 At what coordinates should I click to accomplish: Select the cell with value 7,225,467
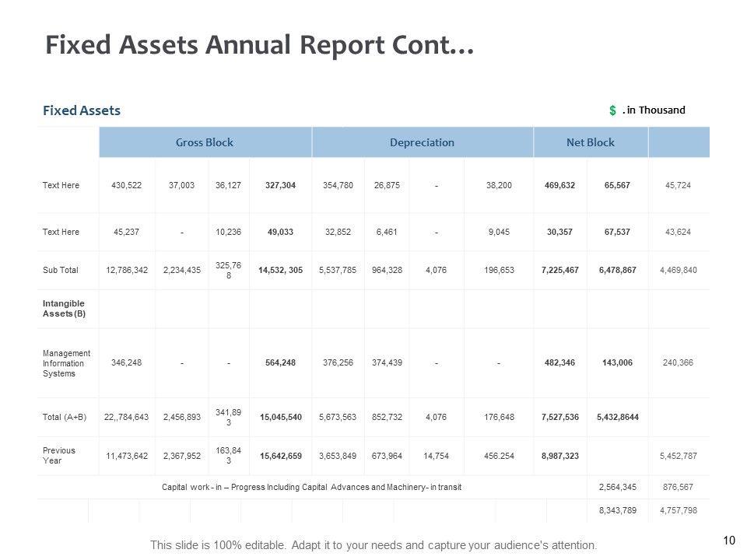point(559,271)
